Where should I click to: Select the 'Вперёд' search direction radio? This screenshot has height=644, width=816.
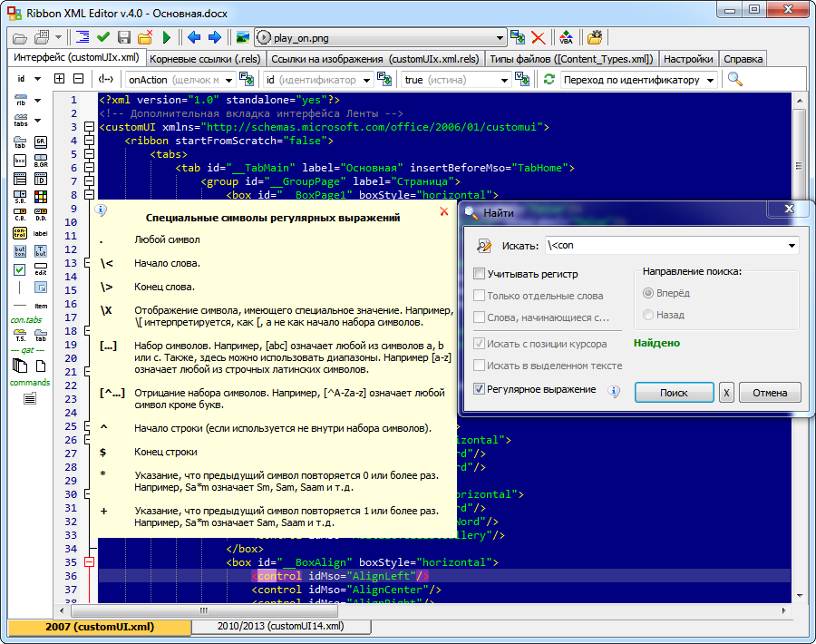pos(648,293)
